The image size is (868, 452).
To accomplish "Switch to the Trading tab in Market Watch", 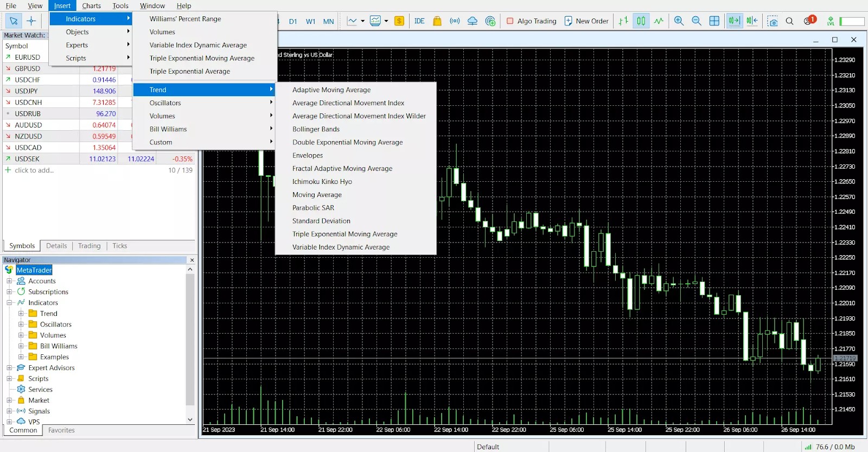I will (89, 246).
